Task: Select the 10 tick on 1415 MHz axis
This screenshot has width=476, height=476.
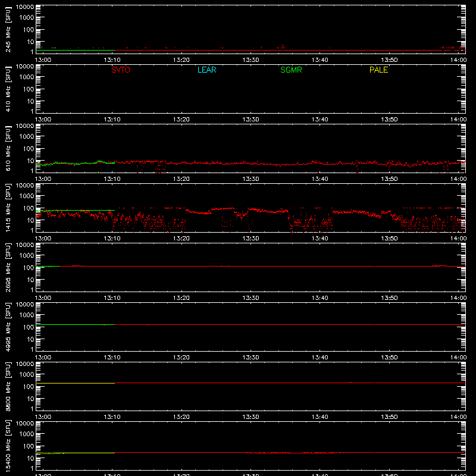Action: tap(30, 220)
